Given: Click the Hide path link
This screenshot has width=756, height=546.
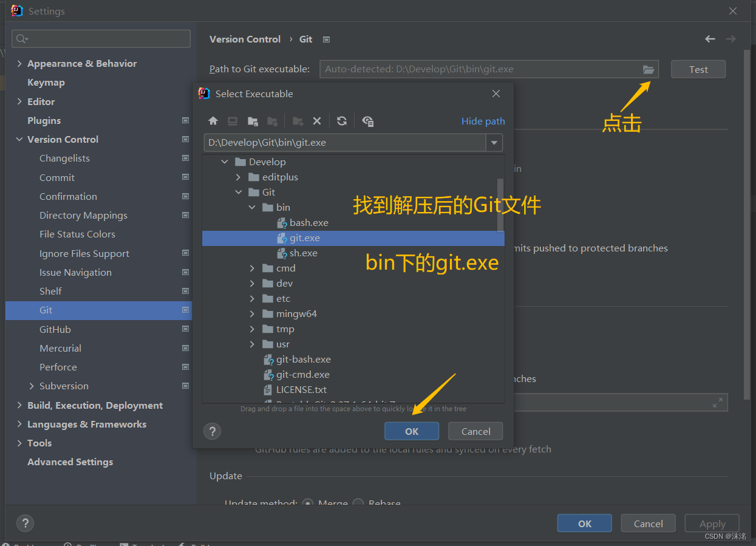Looking at the screenshot, I should 483,121.
